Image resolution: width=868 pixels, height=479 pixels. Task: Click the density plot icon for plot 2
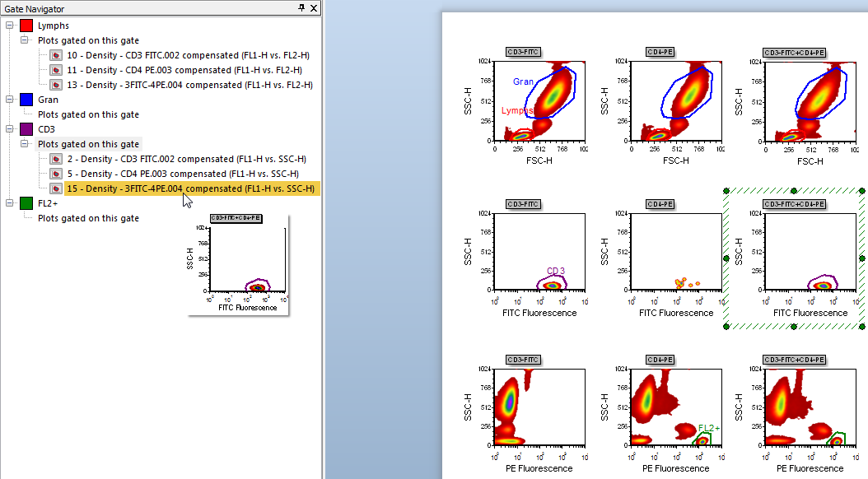coord(56,159)
